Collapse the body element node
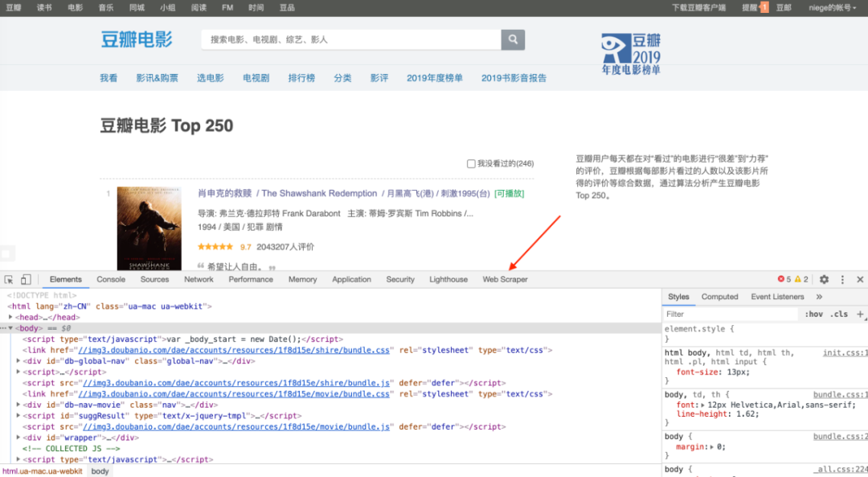 10,328
